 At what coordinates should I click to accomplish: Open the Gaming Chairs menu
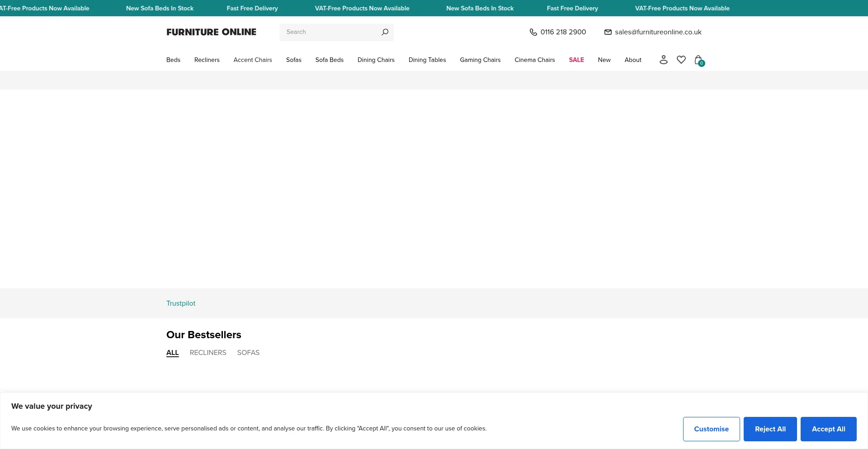click(x=480, y=60)
